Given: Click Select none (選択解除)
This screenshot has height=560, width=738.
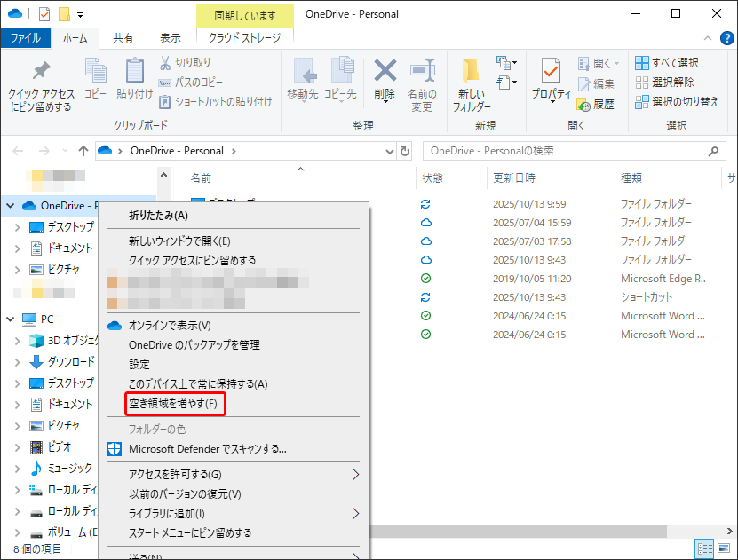Looking at the screenshot, I should coord(664,83).
